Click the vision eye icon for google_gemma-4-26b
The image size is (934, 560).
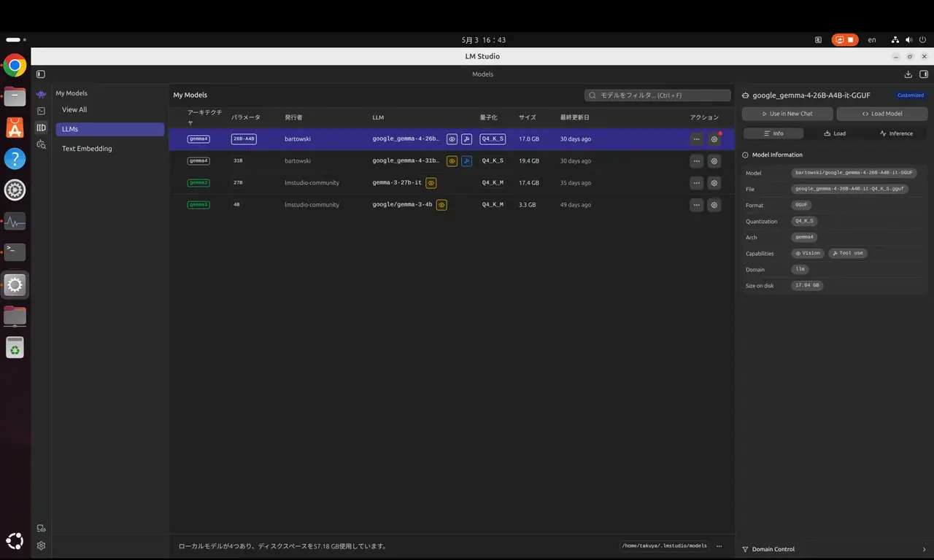click(452, 139)
